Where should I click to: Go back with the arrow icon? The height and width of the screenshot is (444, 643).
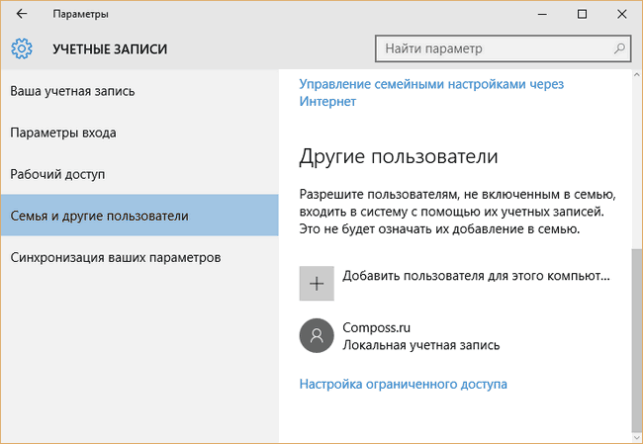pyautogui.click(x=21, y=14)
